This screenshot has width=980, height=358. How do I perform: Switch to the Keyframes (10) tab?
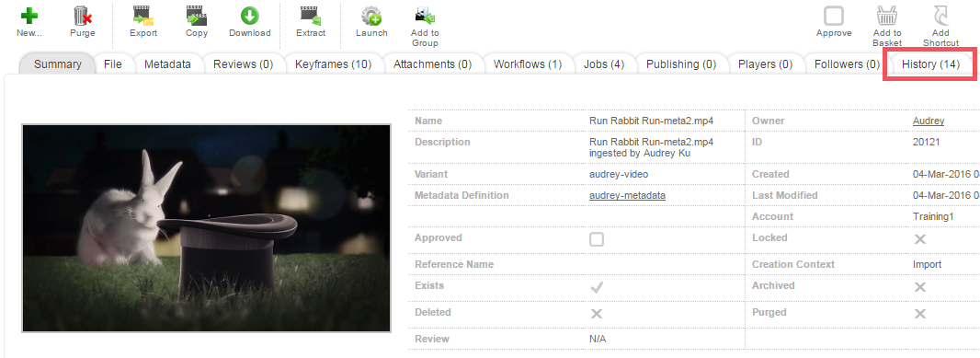(x=333, y=64)
